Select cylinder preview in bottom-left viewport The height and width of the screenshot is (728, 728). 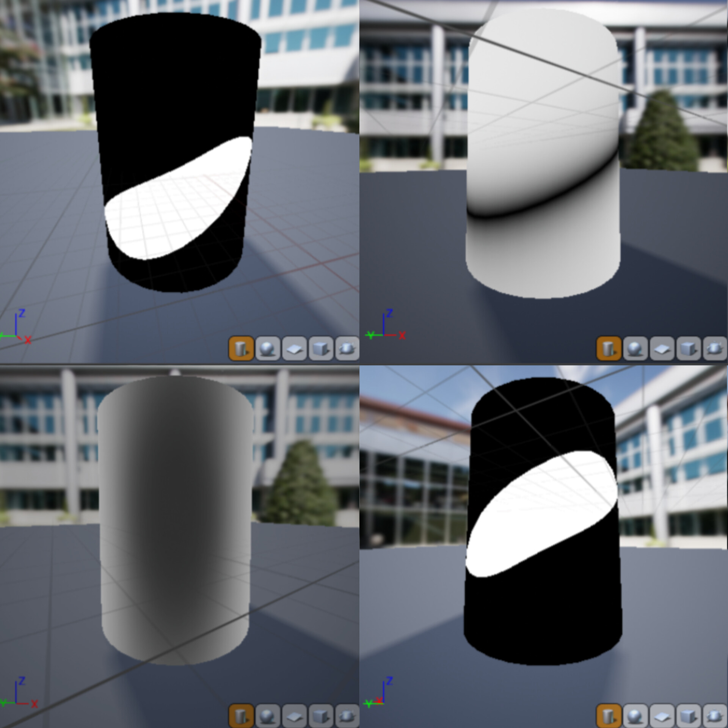pos(241,716)
